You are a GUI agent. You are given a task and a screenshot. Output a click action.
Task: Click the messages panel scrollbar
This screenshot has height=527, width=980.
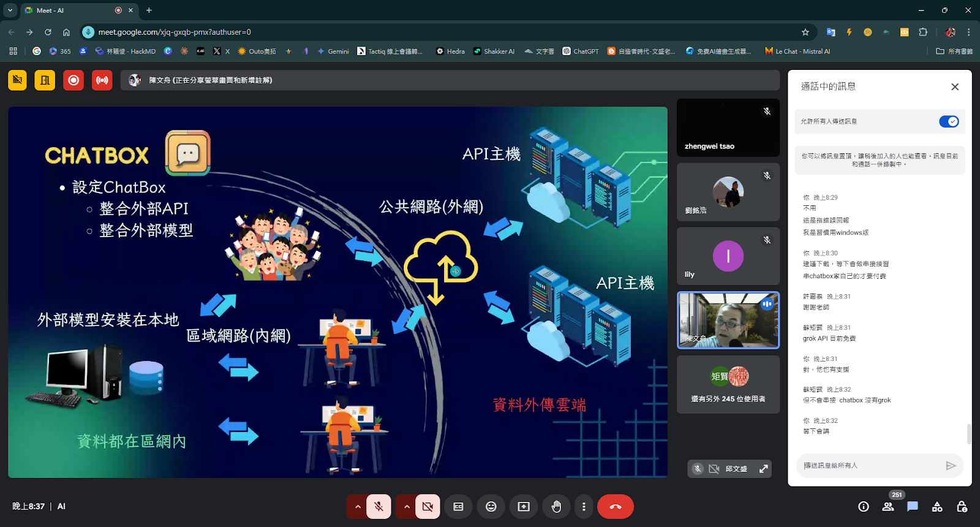coord(968,433)
